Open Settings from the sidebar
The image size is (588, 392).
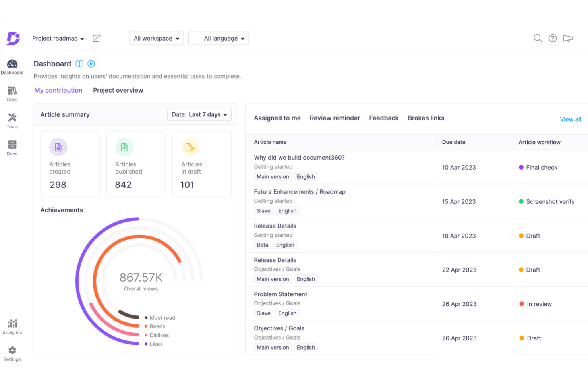coord(12,353)
